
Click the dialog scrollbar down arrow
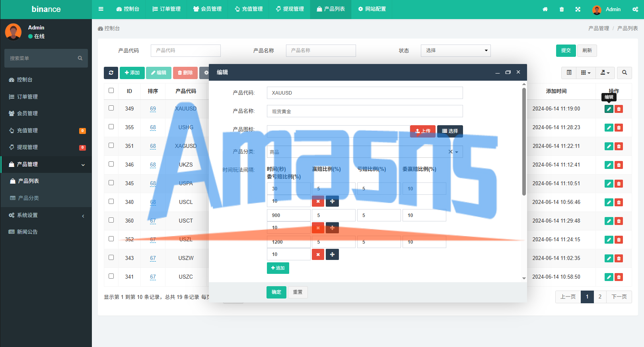[524, 278]
